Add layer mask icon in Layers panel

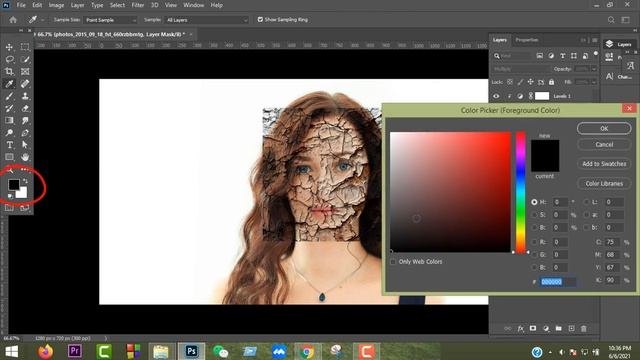(533, 328)
